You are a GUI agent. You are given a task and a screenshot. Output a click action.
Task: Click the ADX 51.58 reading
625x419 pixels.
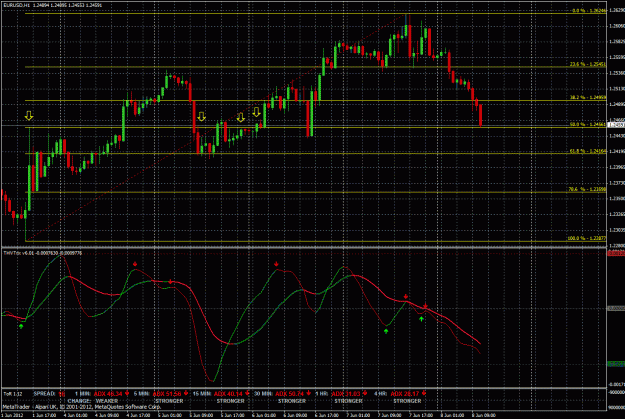tap(167, 394)
